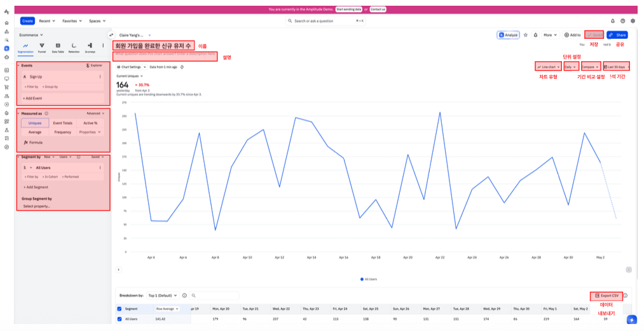
Task: Click + Add Segment
Action: pyautogui.click(x=36, y=188)
